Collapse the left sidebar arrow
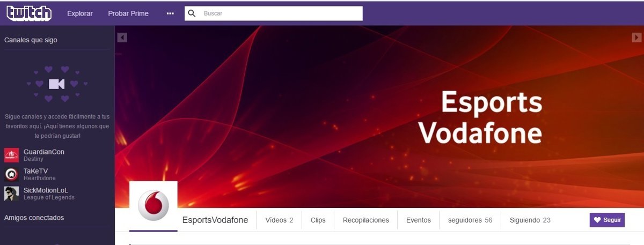The width and height of the screenshot is (644, 245). click(122, 38)
